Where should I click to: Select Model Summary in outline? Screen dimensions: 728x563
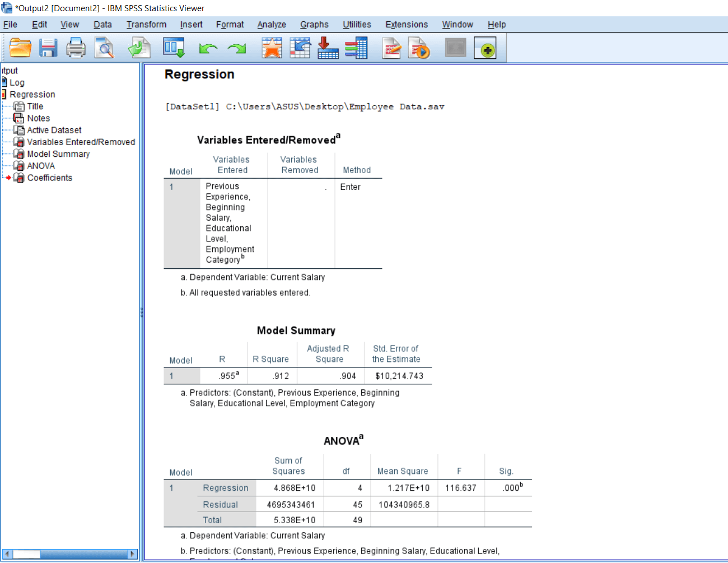click(x=58, y=154)
